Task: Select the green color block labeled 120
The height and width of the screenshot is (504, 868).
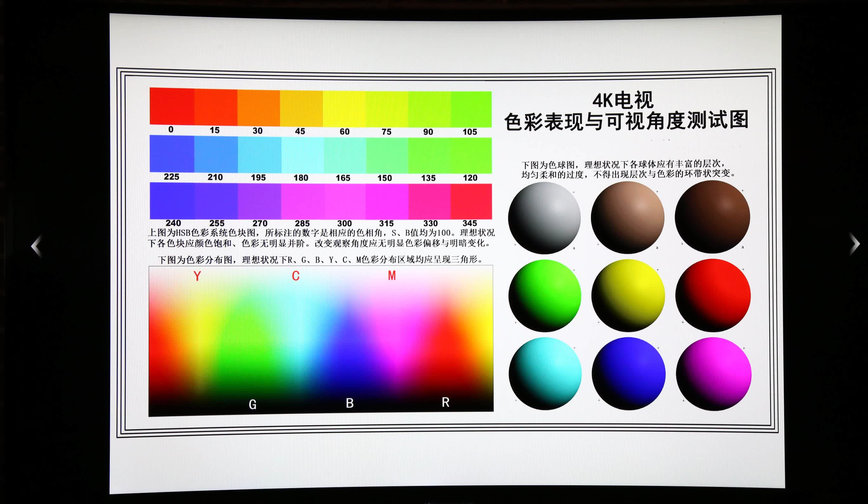Action: click(471, 156)
